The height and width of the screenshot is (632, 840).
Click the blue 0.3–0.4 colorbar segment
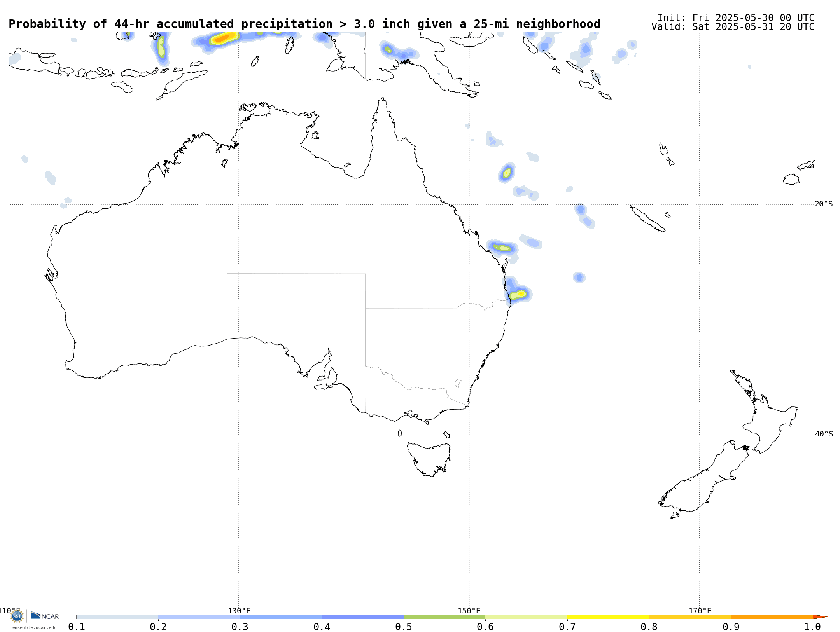[281, 617]
